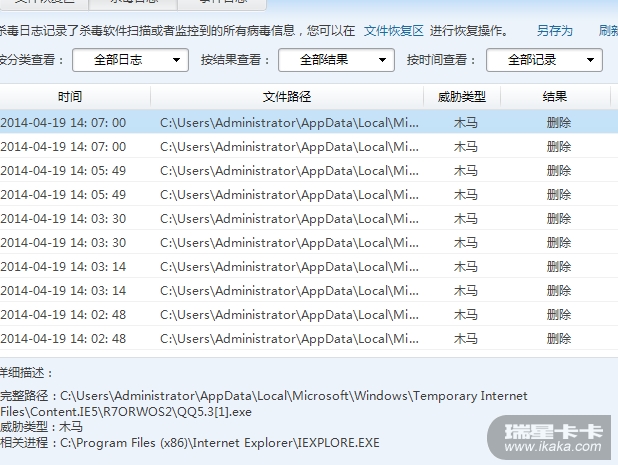Select the upper 14:05:49 log row
The height and width of the screenshot is (465, 618).
tap(309, 171)
